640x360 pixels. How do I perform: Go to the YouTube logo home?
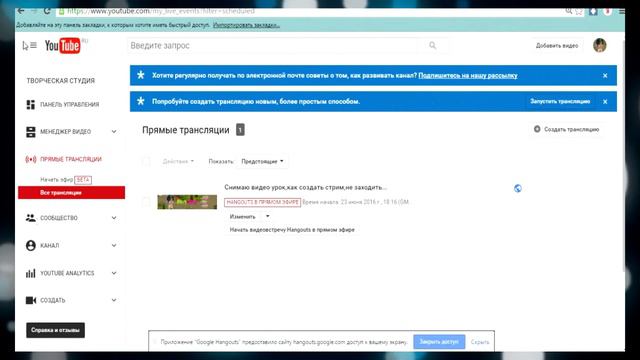coord(62,45)
